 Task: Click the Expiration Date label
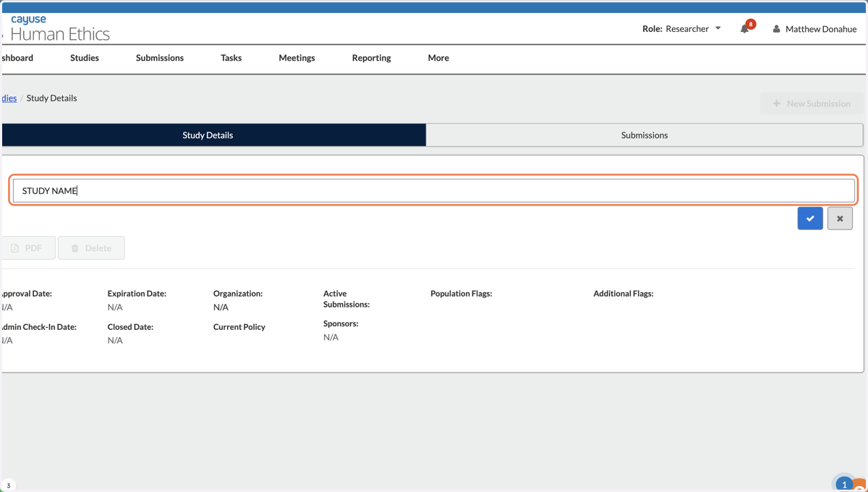coord(137,294)
